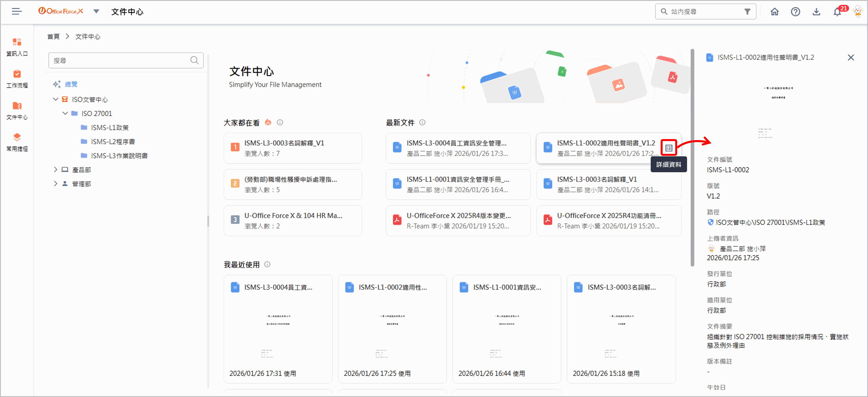Open the help question mark icon
Image resolution: width=868 pixels, height=397 pixels.
tap(795, 12)
